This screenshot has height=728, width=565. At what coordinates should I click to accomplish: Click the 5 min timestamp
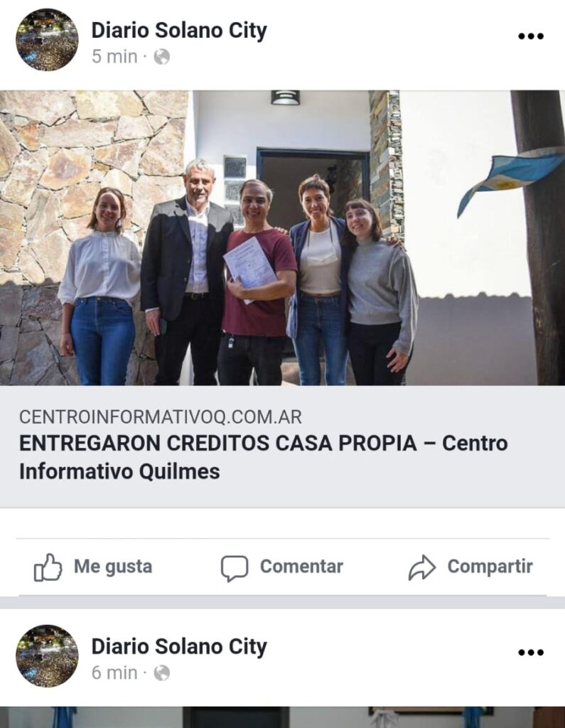click(114, 57)
